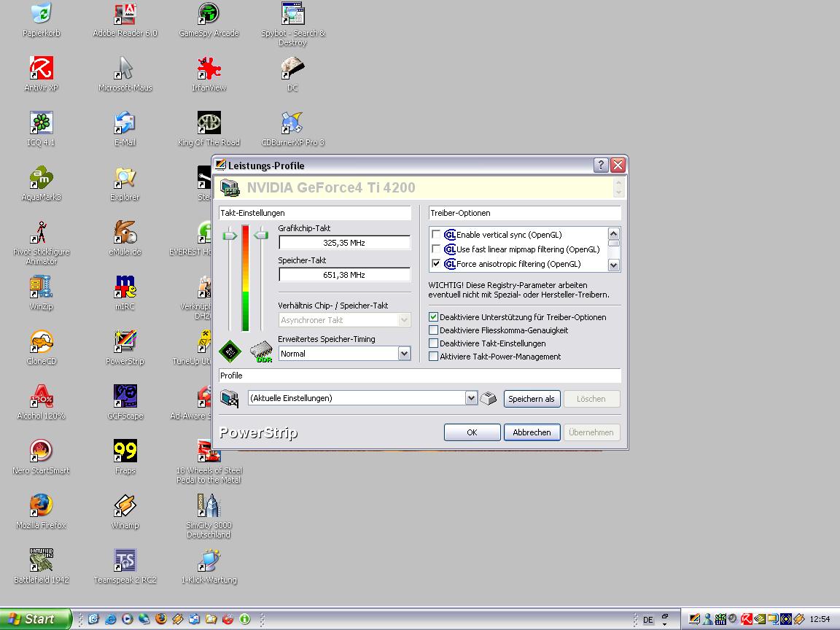Click the Grafikchip-Takt value field

pos(344,243)
